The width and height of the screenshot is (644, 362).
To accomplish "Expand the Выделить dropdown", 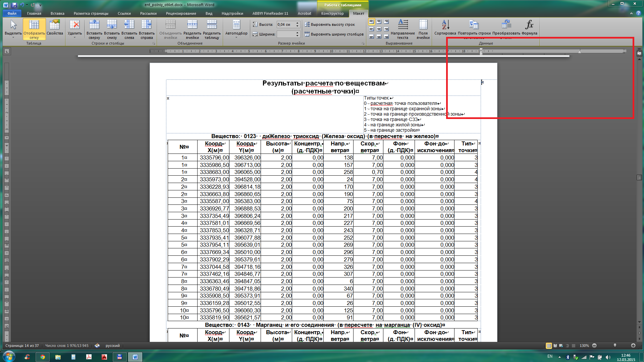I will tap(13, 37).
